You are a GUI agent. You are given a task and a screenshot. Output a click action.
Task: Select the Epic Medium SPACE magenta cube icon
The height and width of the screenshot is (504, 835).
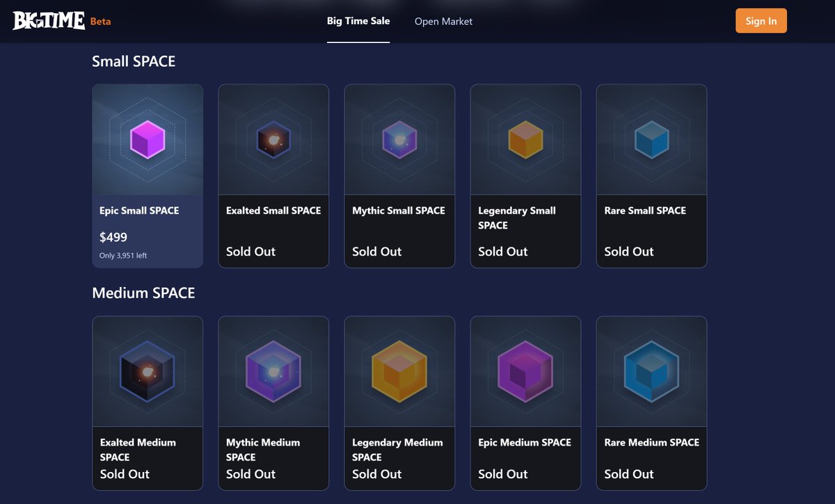pyautogui.click(x=525, y=371)
